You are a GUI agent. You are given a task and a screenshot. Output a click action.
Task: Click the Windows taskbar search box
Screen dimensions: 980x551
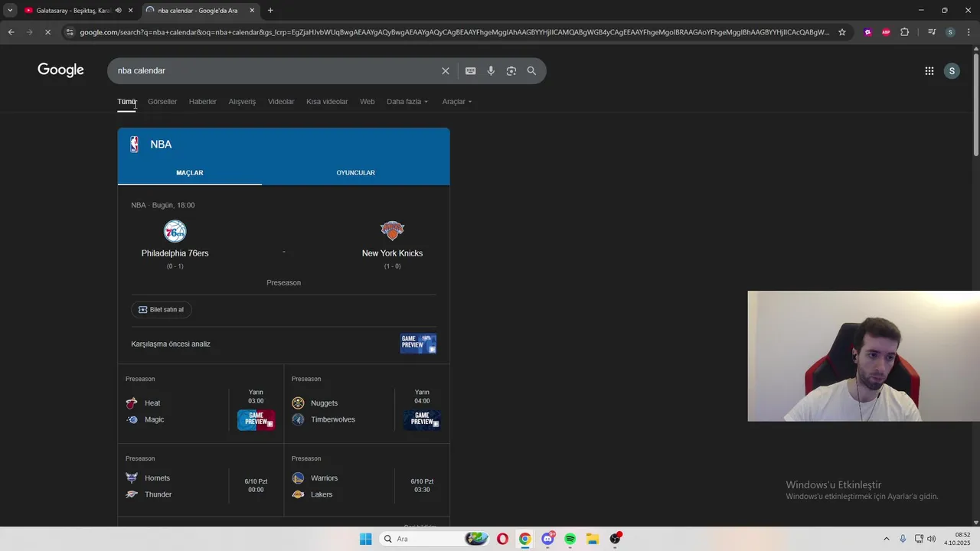click(x=435, y=539)
